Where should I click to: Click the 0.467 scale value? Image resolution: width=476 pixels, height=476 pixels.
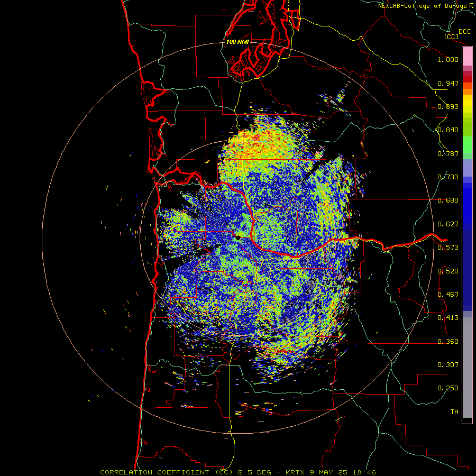(x=448, y=295)
